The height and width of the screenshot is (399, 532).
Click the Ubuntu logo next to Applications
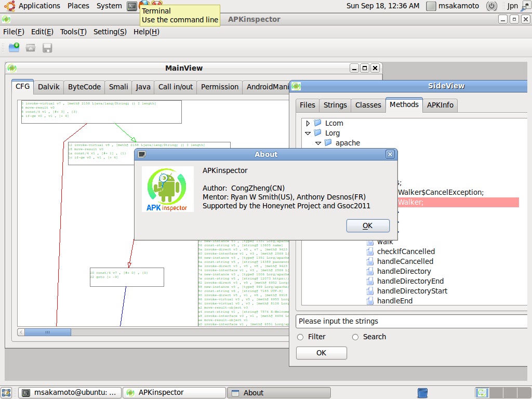point(9,6)
